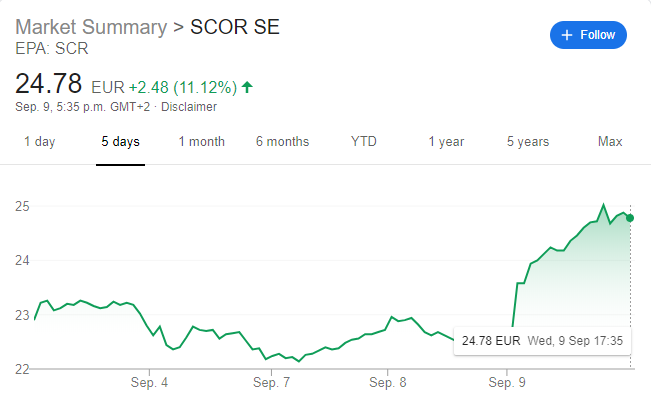Click the blue Follow button
651x396 pixels.
point(588,35)
